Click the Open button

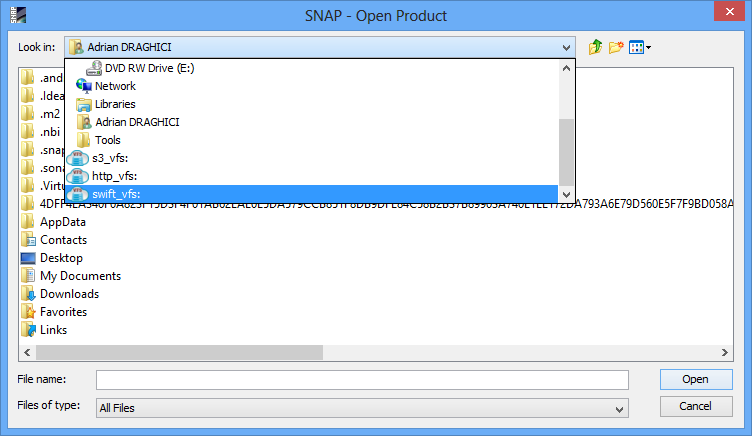click(x=696, y=379)
